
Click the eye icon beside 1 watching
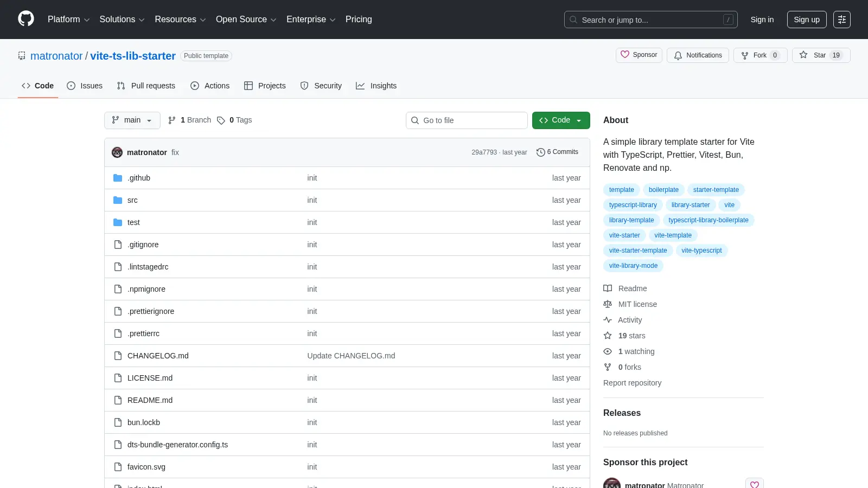(608, 351)
